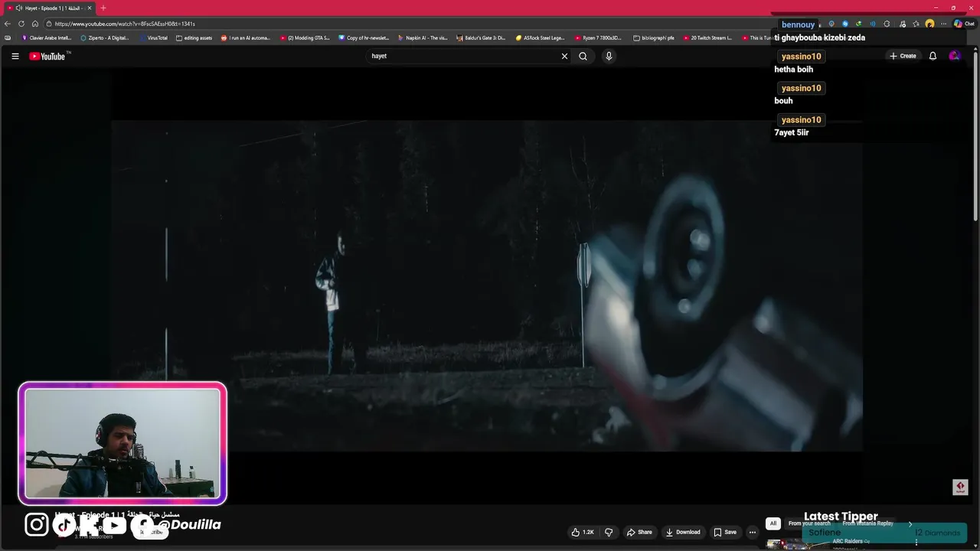Select the 'All' filter chip

(x=773, y=523)
